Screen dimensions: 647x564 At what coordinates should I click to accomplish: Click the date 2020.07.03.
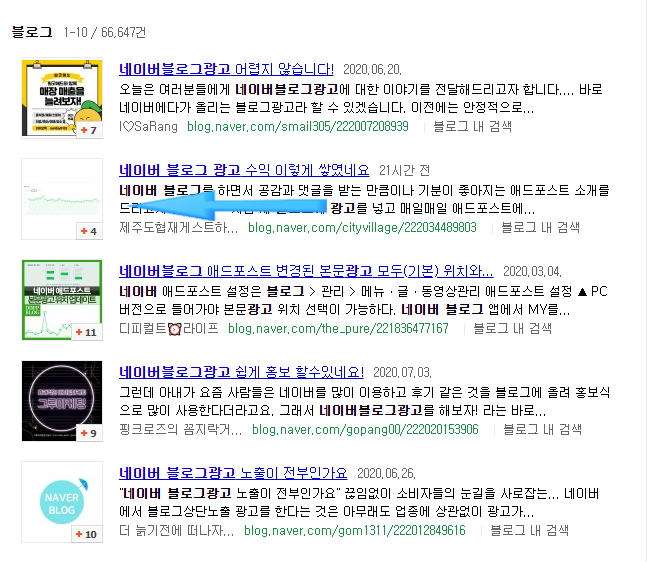pyautogui.click(x=402, y=373)
